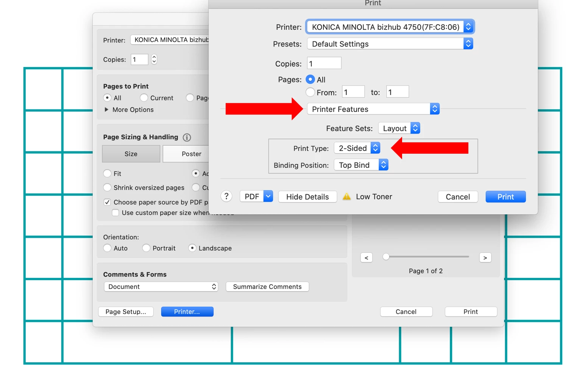Choose the Fit sizing option
This screenshot has width=588, height=374.
pos(107,173)
